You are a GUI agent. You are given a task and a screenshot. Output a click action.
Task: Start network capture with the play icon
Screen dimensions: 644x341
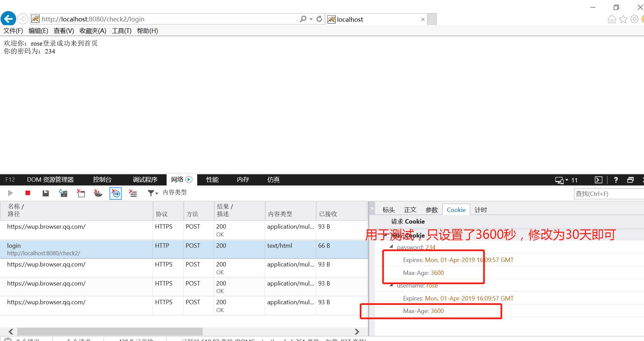click(x=11, y=193)
